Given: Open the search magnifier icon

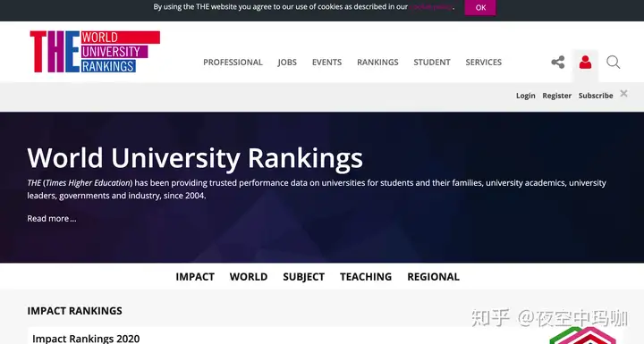Looking at the screenshot, I should [614, 62].
